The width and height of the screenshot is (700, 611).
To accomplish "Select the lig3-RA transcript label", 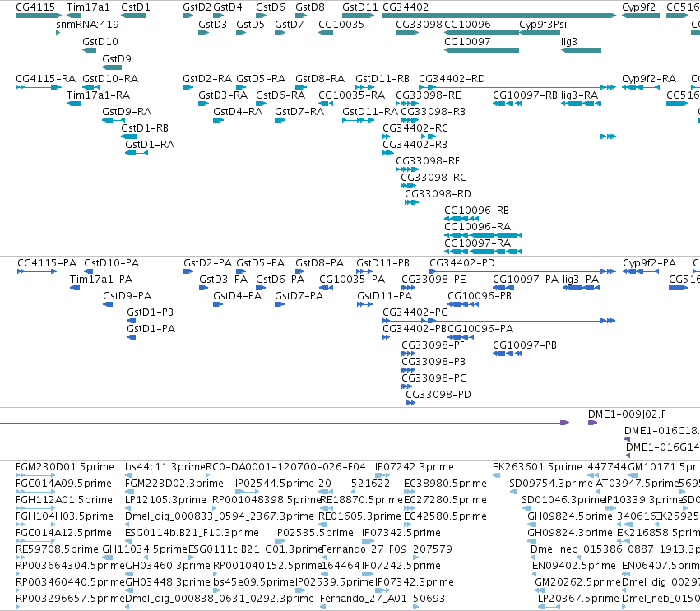I will click(579, 95).
